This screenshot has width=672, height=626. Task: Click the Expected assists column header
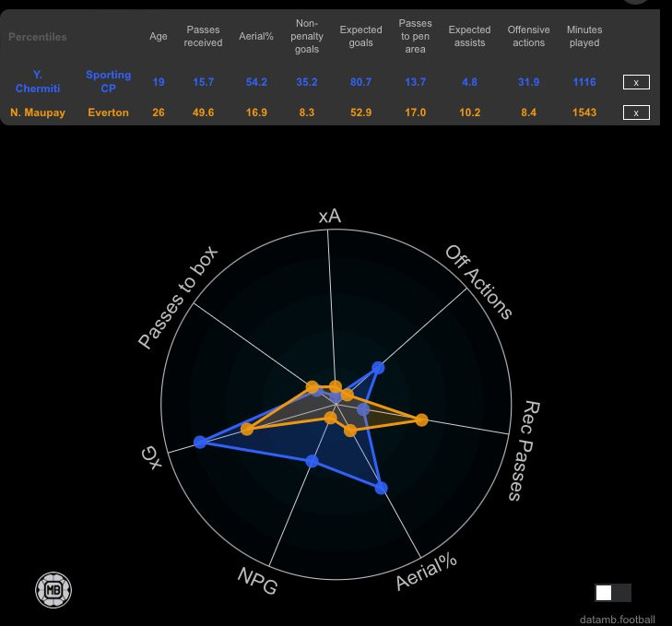(x=470, y=36)
